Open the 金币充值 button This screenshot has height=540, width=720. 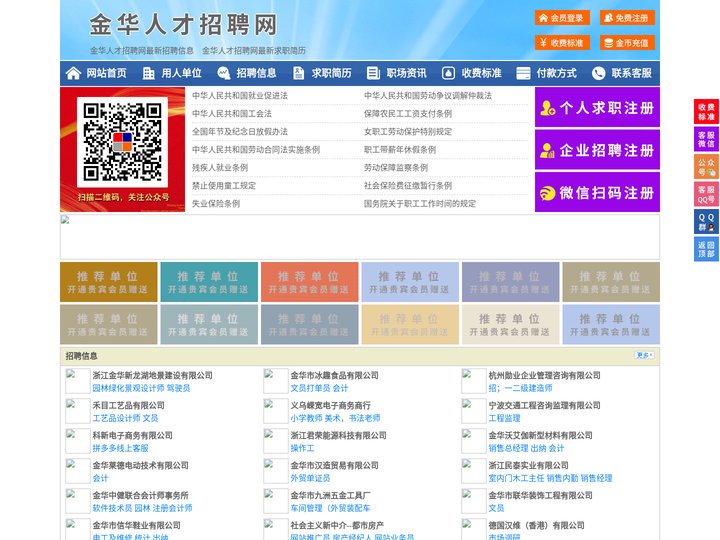[x=627, y=43]
